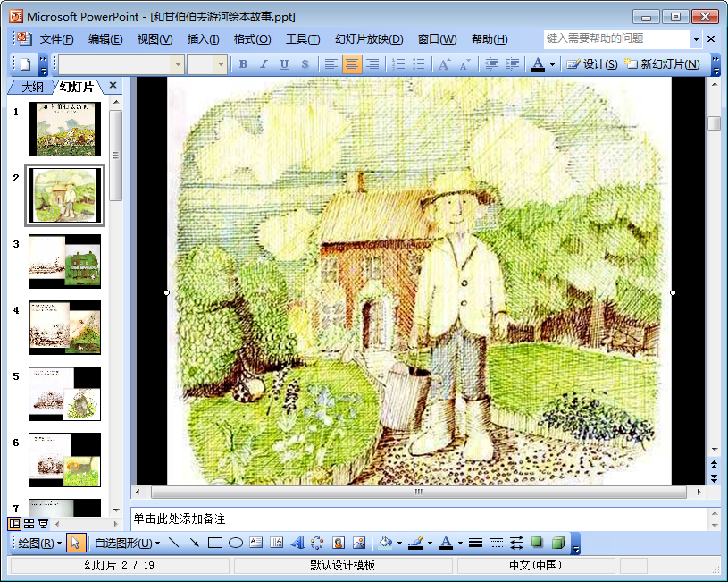Apply line color brush
728x582 pixels.
(415, 543)
